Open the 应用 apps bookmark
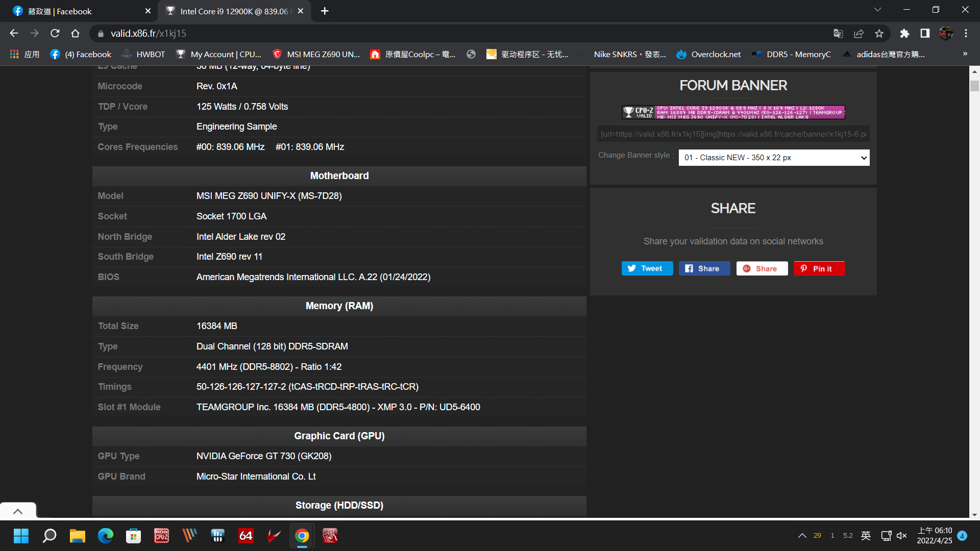The width and height of the screenshot is (980, 551). click(24, 54)
